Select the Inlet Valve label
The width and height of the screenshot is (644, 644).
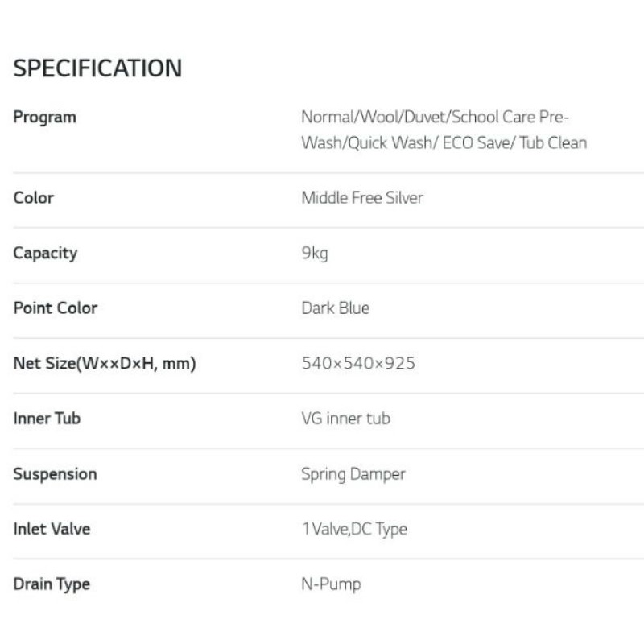pos(52,529)
